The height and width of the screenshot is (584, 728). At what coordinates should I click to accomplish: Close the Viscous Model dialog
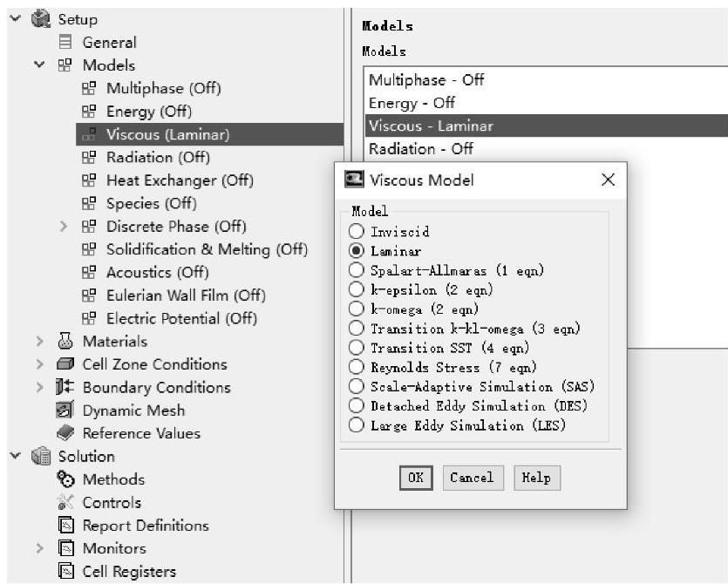click(x=608, y=180)
